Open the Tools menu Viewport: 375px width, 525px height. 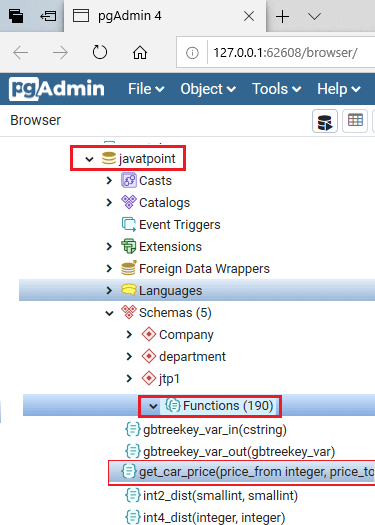pos(276,89)
